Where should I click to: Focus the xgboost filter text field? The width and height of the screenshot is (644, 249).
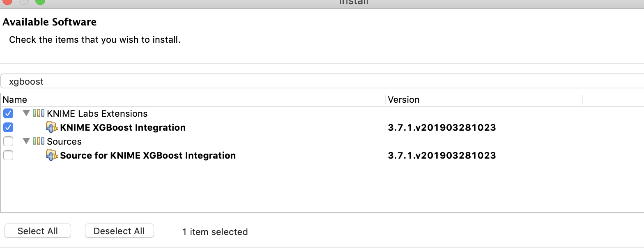point(322,81)
